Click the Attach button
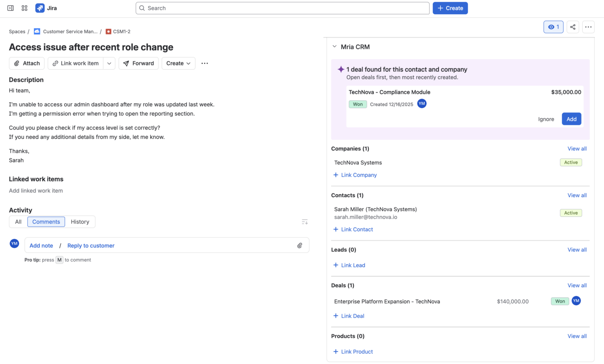 coord(27,63)
